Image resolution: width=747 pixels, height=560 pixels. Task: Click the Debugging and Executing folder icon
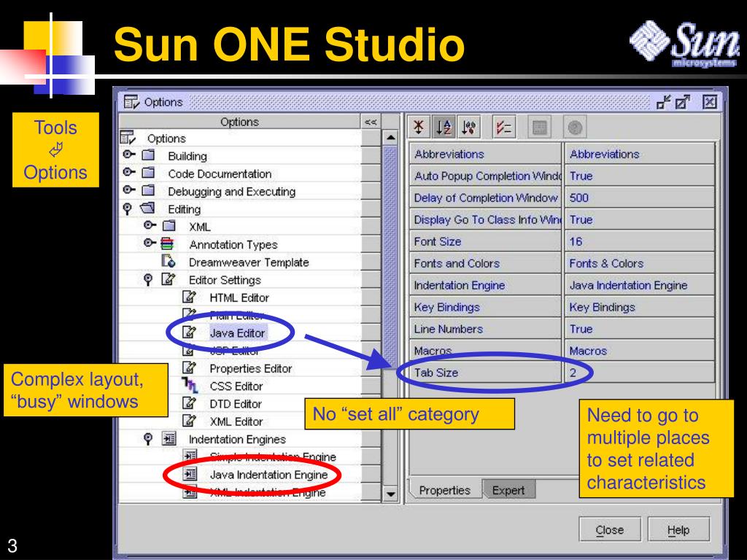149,190
